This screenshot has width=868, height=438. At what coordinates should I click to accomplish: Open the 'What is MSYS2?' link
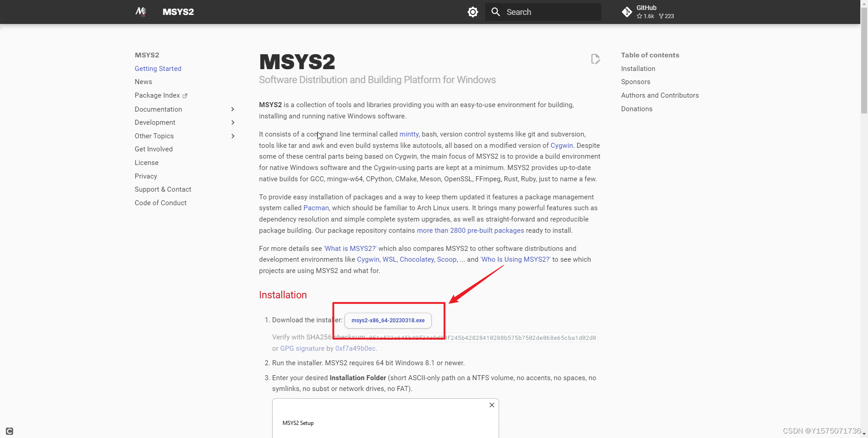pos(350,249)
